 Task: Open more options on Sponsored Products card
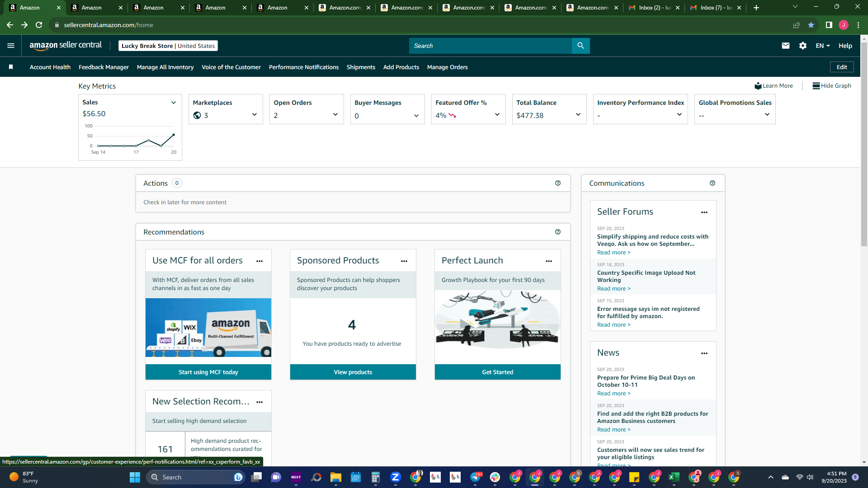tap(404, 261)
